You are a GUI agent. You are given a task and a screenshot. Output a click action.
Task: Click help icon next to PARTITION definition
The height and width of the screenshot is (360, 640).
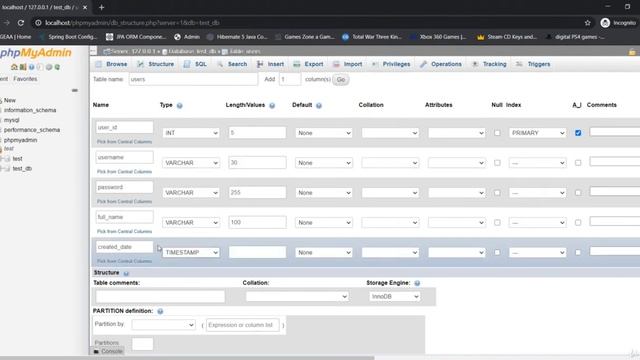[160, 311]
